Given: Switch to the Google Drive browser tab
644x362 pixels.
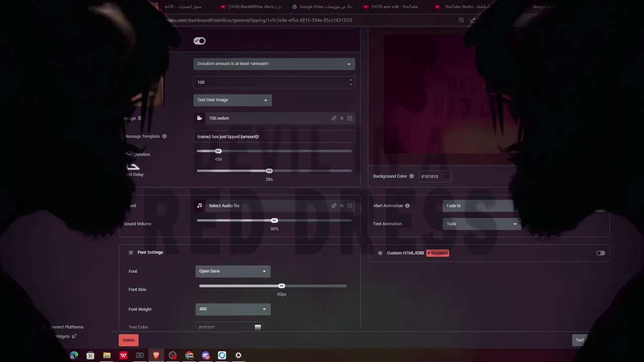Looking at the screenshot, I should [322, 7].
